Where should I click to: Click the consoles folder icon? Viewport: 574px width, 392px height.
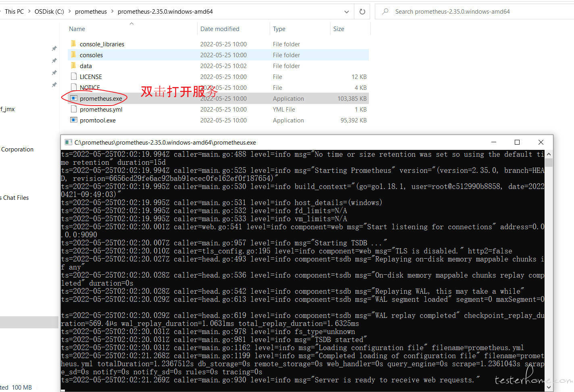[73, 54]
